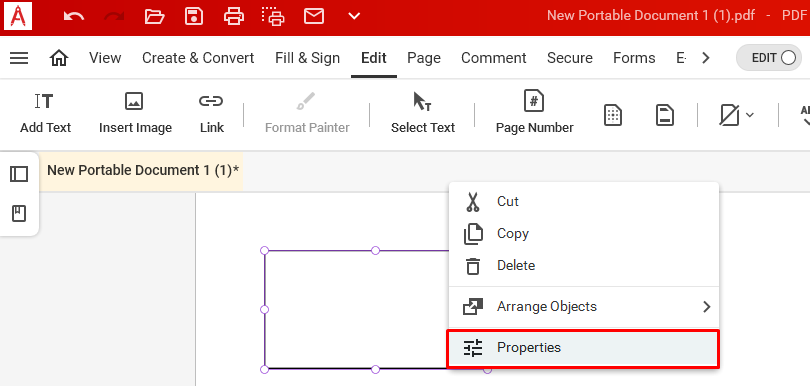This screenshot has height=386, width=810.
Task: Open the whiteout tool dropdown arrow
Action: click(x=750, y=115)
